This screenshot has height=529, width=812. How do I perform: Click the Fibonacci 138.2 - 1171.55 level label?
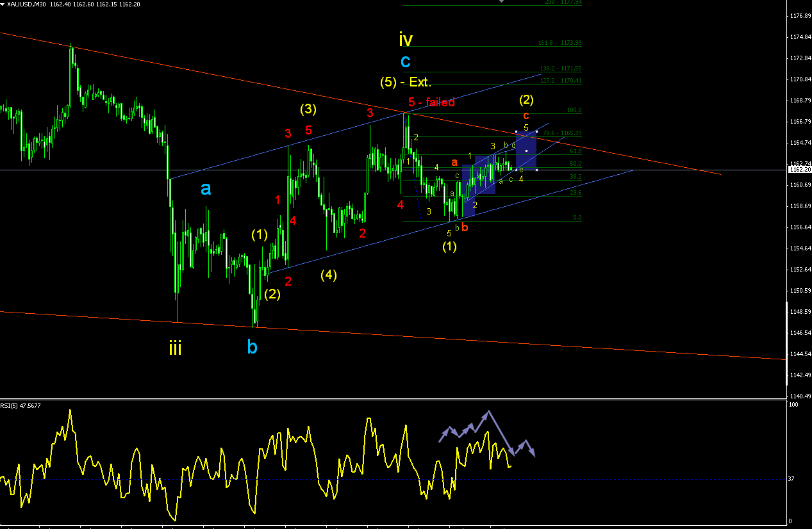(x=559, y=68)
